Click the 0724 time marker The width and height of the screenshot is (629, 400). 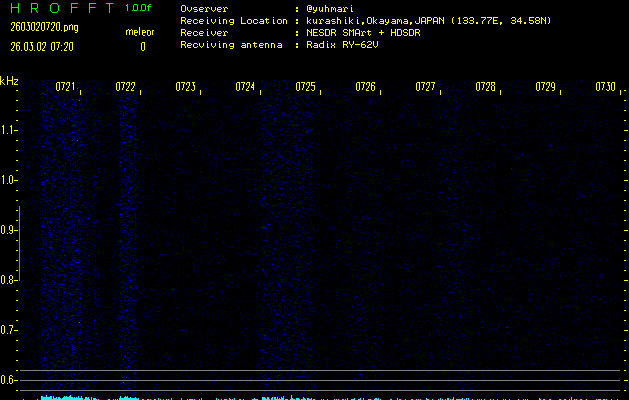[245, 87]
